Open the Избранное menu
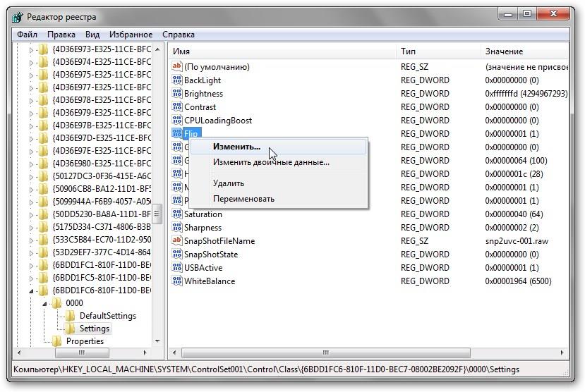 131,35
